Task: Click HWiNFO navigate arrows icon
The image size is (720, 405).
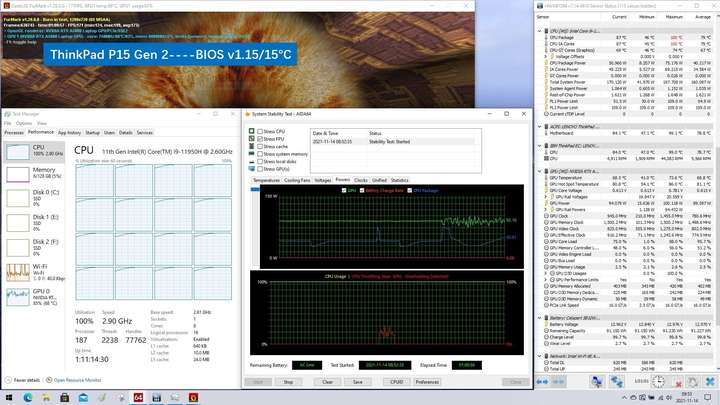Action: (542, 382)
